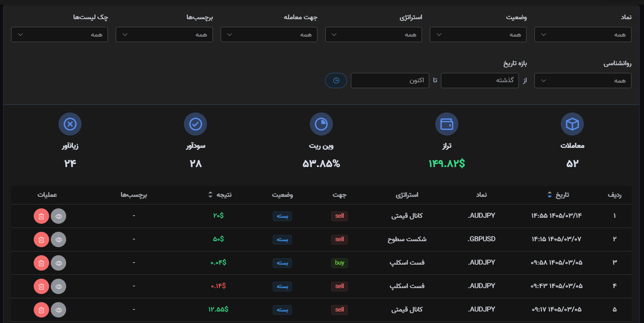Click the زیان‌آور X circle icon

tap(70, 124)
